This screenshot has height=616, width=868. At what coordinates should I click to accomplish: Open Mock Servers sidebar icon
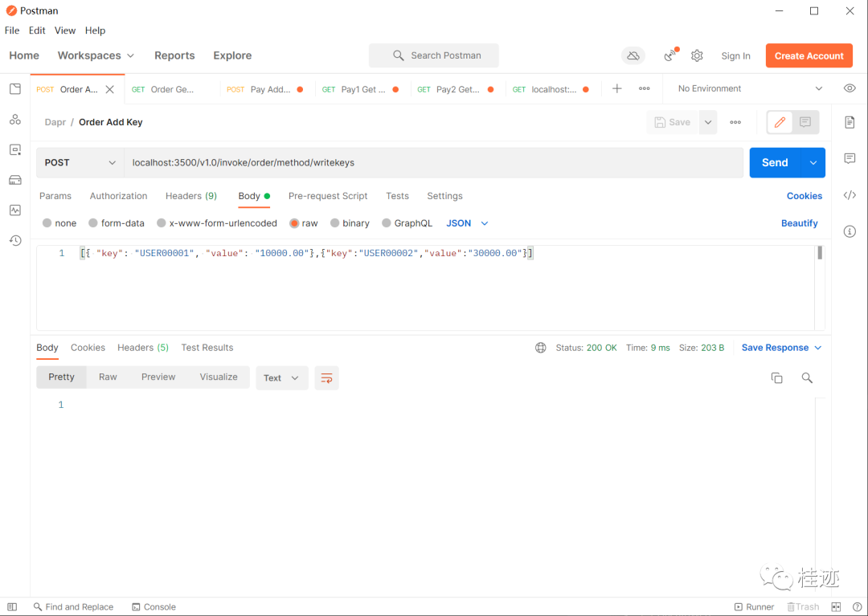(15, 180)
